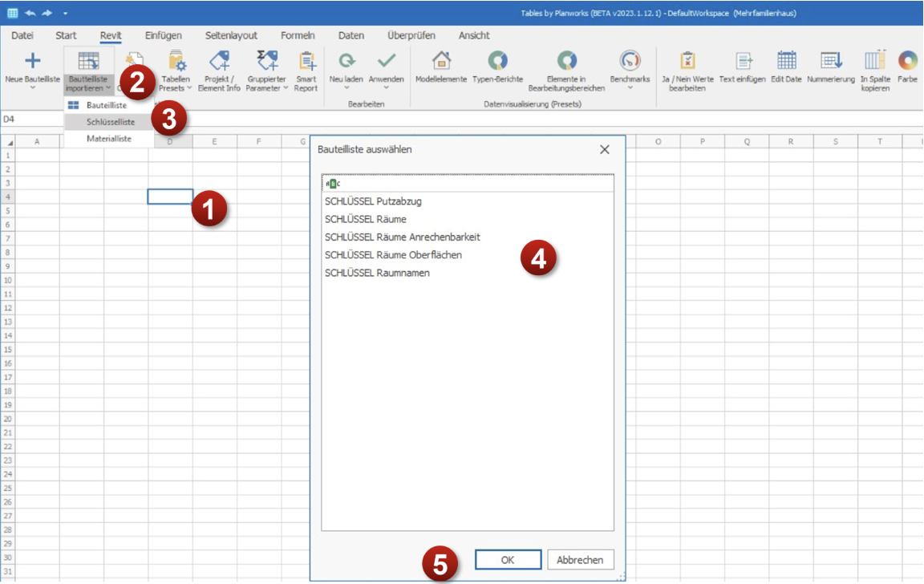Click the cell name box showing D4
The width and height of the screenshot is (924, 584).
[30, 119]
